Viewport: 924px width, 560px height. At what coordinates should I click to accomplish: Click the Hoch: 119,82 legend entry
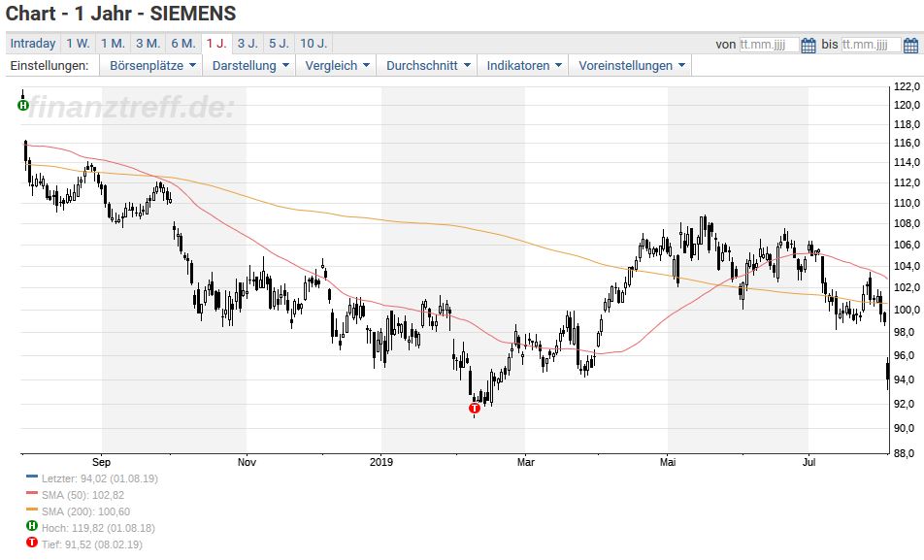98,528
